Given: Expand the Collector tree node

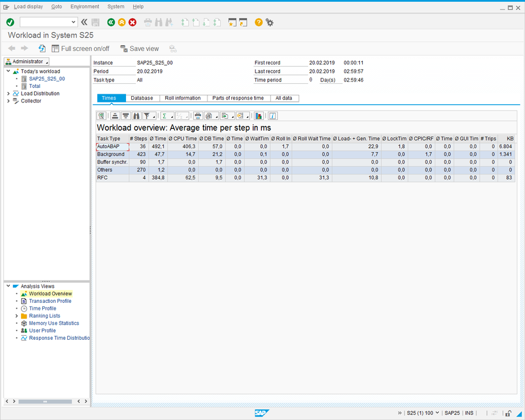Looking at the screenshot, I should [8, 100].
